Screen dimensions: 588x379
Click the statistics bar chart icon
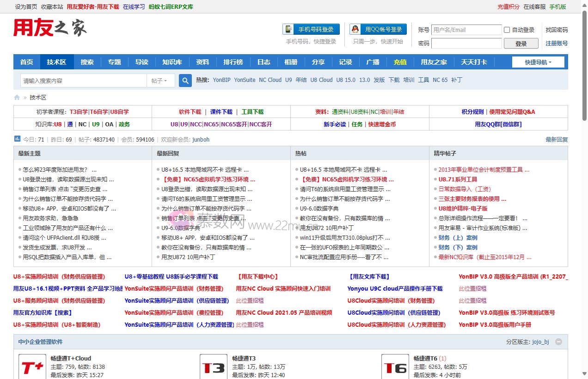(17, 138)
